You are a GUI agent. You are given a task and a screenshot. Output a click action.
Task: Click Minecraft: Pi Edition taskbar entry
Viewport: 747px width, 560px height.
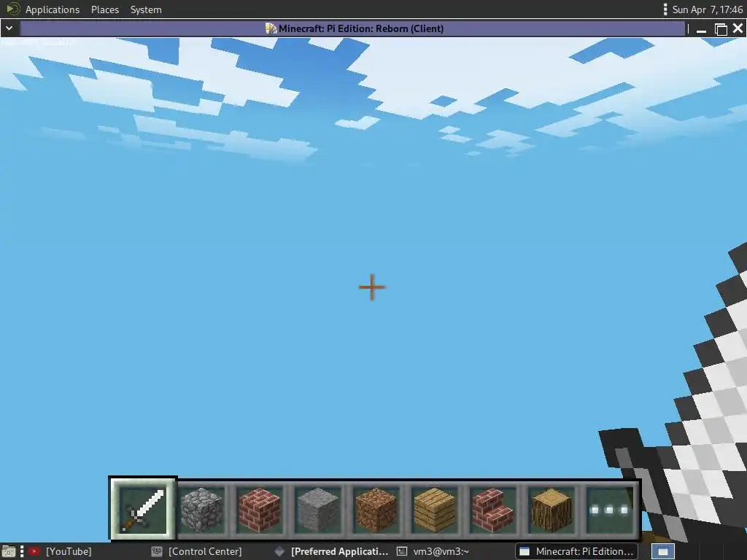576,551
